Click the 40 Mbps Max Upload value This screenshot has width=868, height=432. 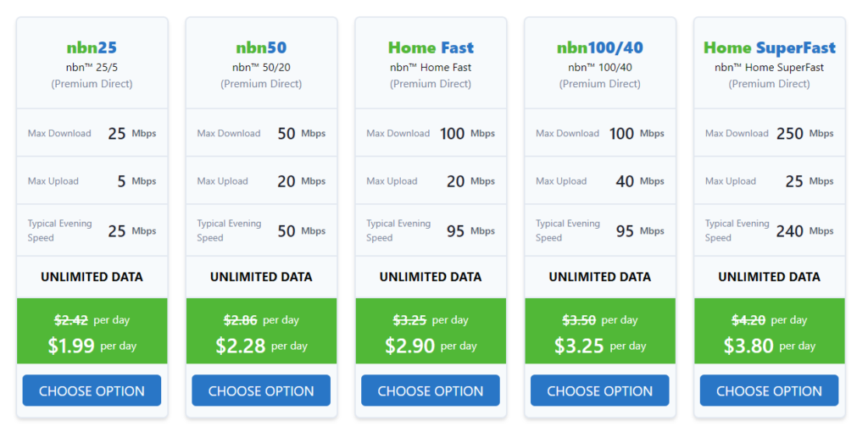(639, 181)
